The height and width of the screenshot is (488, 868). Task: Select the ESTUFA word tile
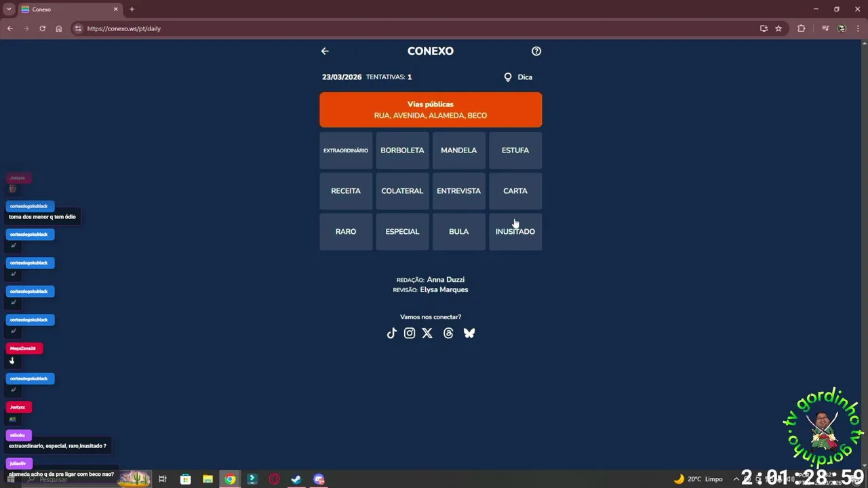click(x=515, y=150)
